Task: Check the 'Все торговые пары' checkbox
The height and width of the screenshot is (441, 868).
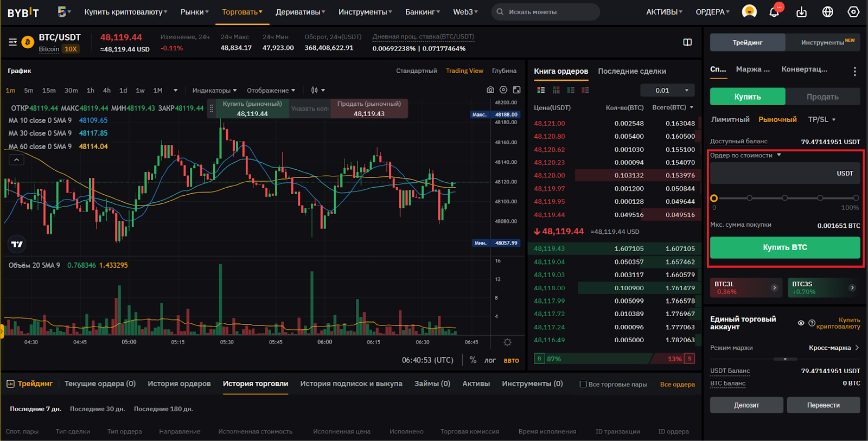Action: point(583,384)
